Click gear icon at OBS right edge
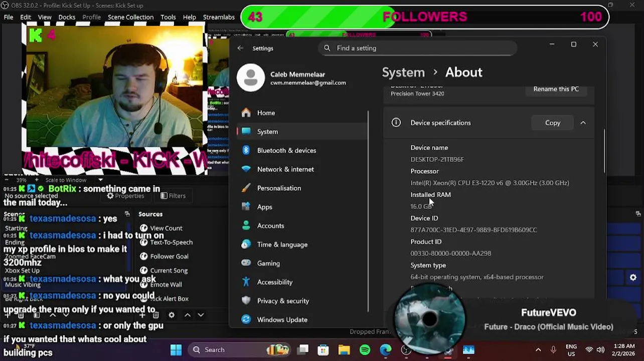The height and width of the screenshot is (361, 644). click(633, 277)
